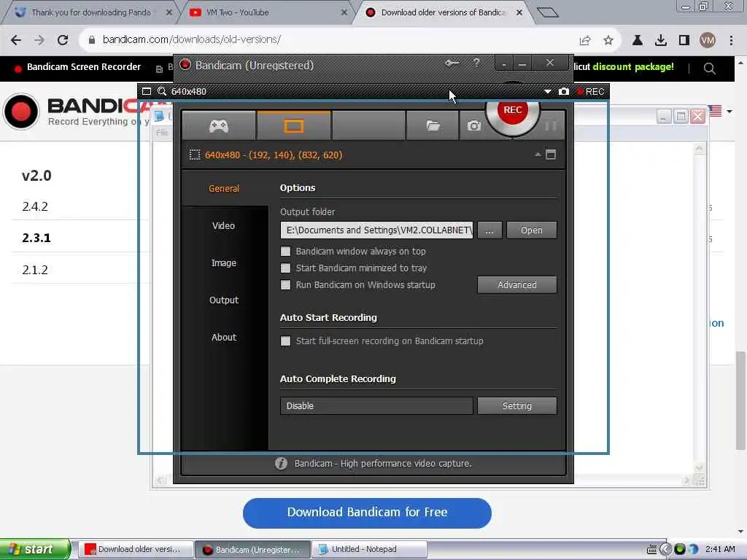
Task: Open the browser three-dot menu
Action: point(731,41)
